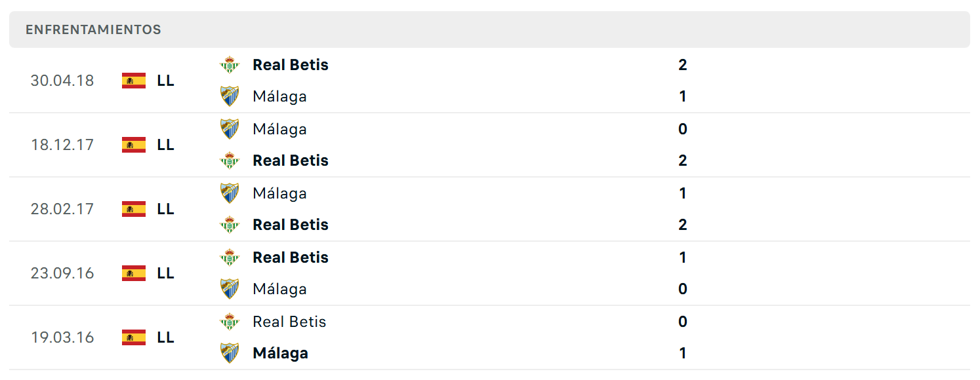Click Málaga crest in 30.04.18 match
This screenshot has width=980, height=380.
(230, 96)
